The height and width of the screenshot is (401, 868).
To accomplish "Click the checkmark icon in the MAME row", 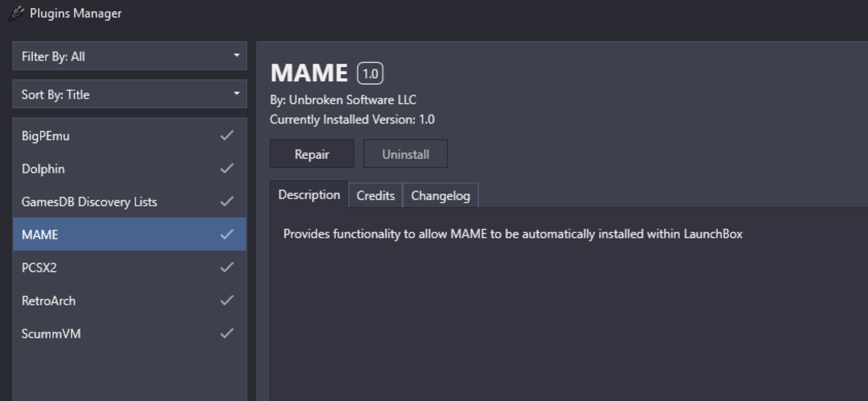I will 227,235.
